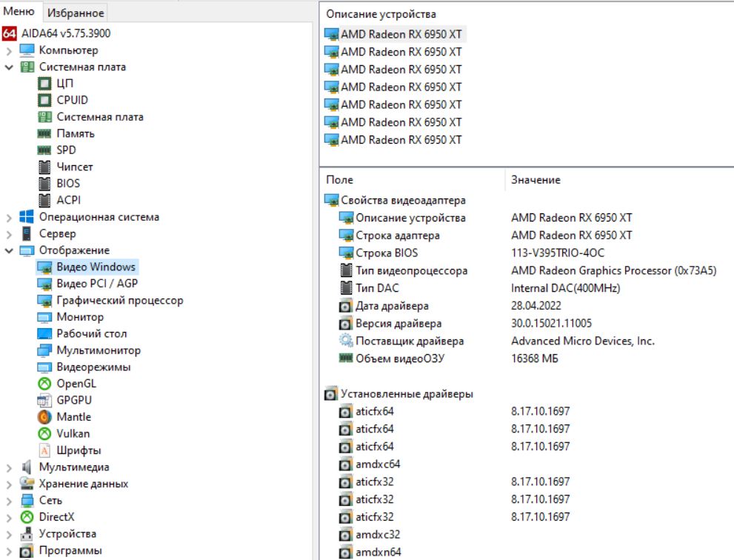
Task: Expand the Сеть tree node
Action: click(x=9, y=501)
